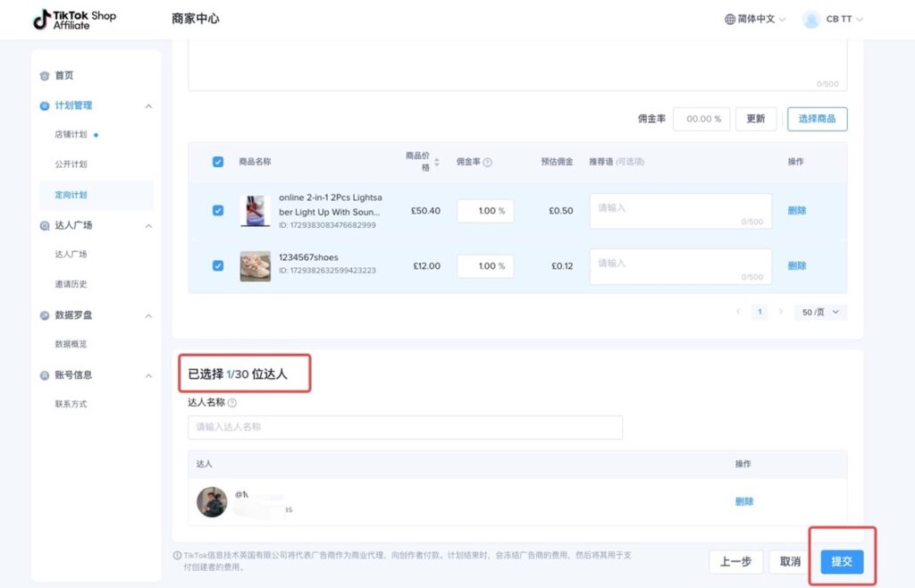Open 数据概览 in the sidebar

[71, 344]
